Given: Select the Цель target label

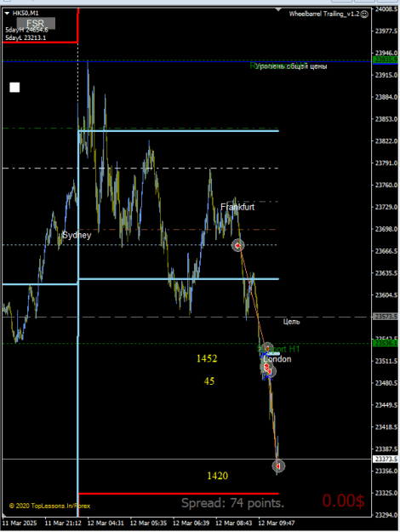Looking at the screenshot, I should (x=291, y=322).
